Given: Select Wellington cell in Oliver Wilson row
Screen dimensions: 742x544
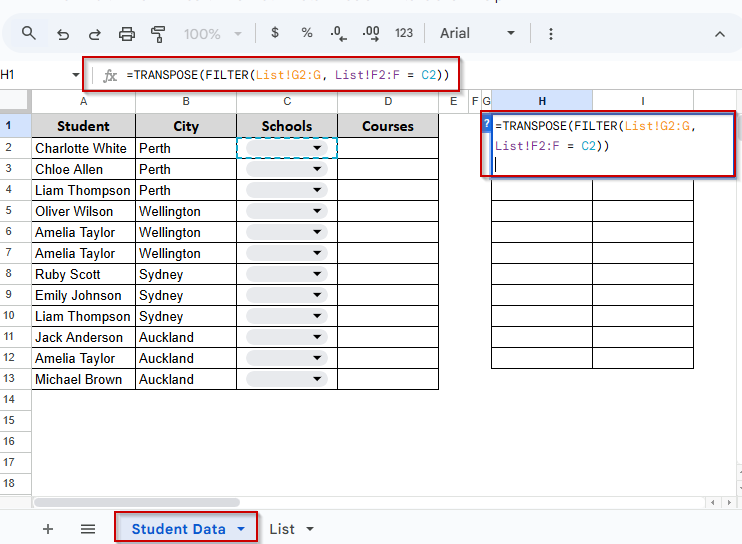Looking at the screenshot, I should point(186,211).
